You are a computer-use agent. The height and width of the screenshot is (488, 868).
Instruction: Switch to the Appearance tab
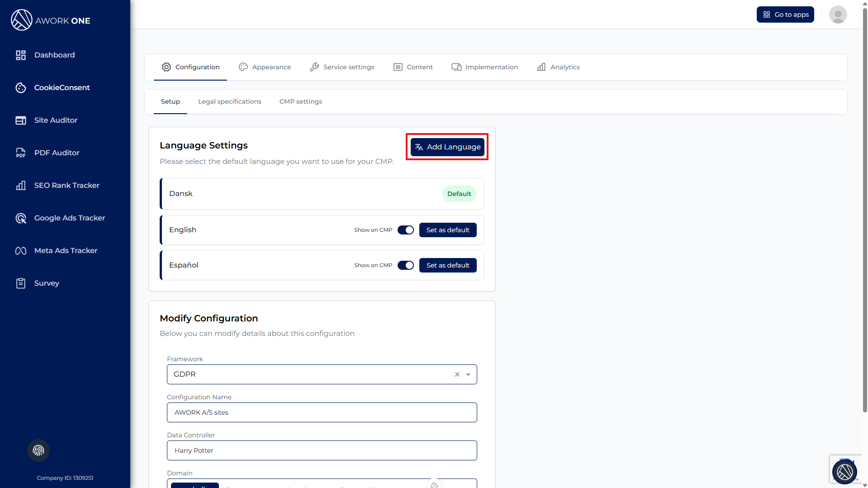265,67
